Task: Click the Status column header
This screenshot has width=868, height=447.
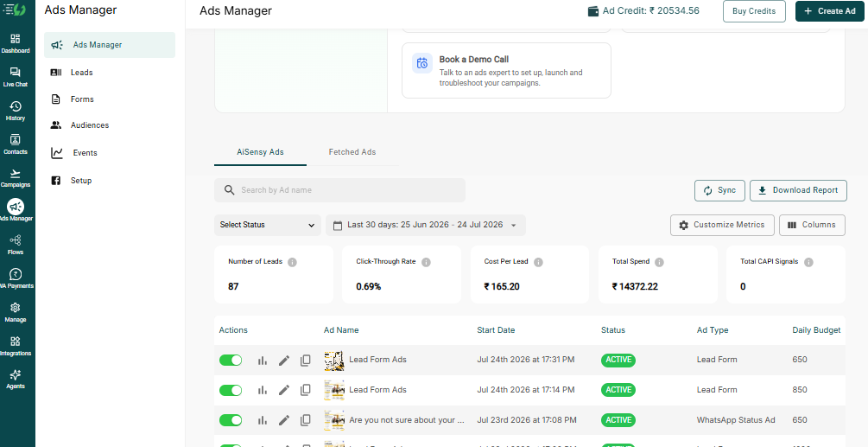Action: pyautogui.click(x=613, y=330)
